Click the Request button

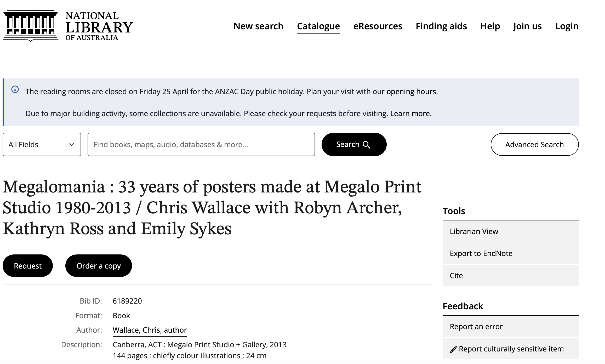pos(28,266)
